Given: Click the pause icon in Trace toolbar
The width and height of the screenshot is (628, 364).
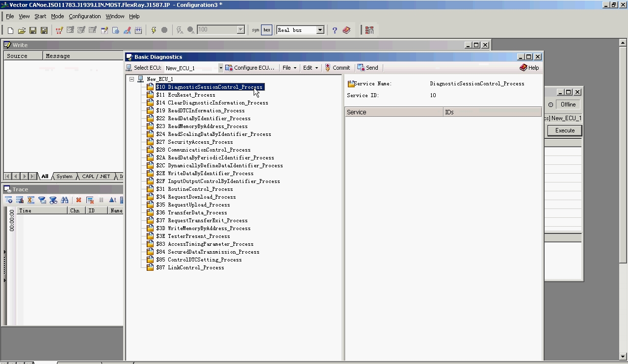Looking at the screenshot, I should (101, 200).
